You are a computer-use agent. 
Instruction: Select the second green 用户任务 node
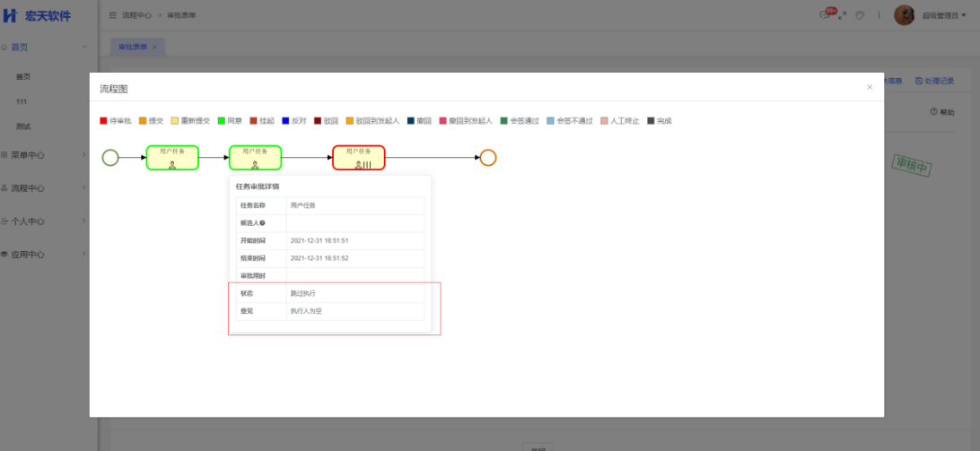tap(255, 158)
